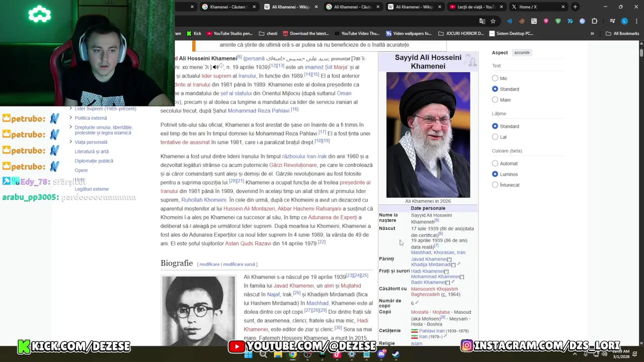Open Legături externe contents entry
The image size is (644, 362).
92,189
